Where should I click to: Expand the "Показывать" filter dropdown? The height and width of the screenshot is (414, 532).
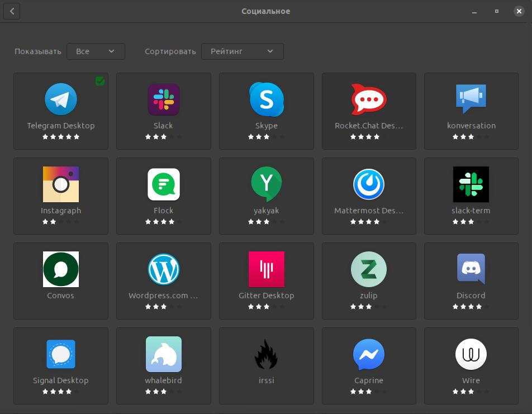(x=96, y=51)
